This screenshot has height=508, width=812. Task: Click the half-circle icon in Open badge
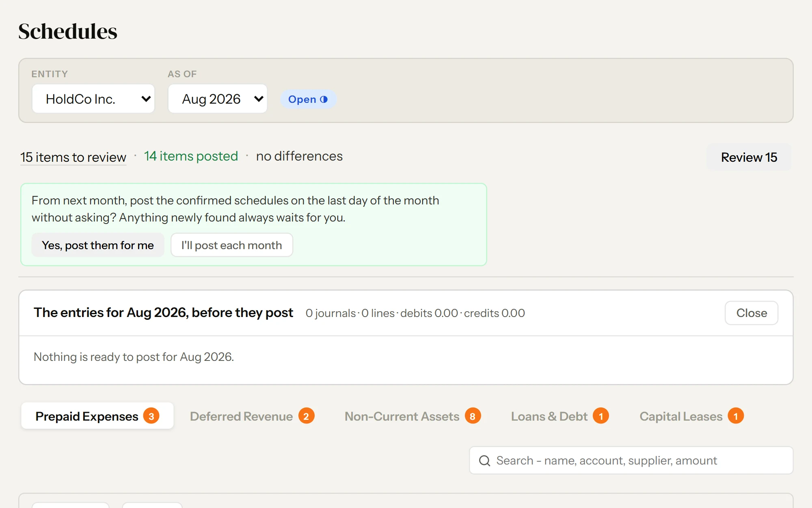coord(324,100)
